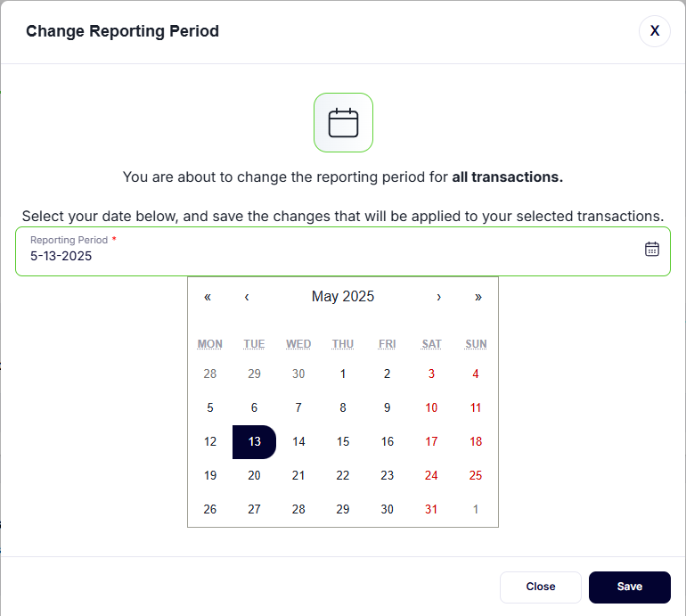Pick Thursday May 22 date
The width and height of the screenshot is (686, 616).
(343, 476)
